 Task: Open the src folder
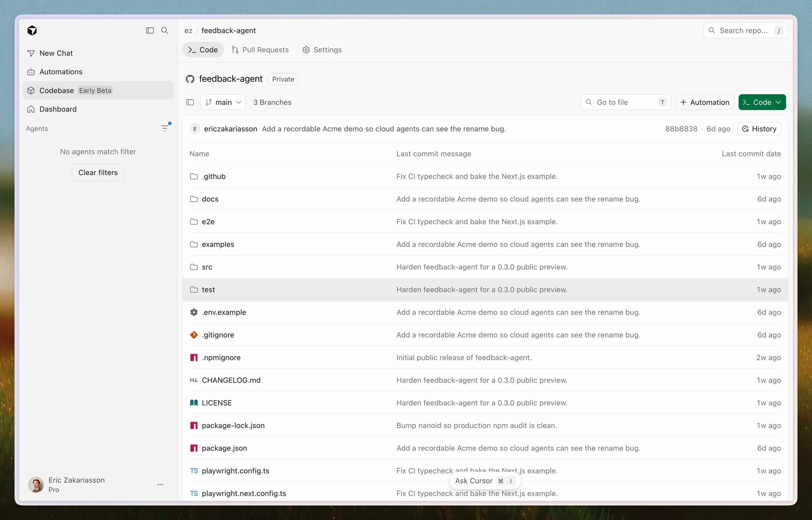click(207, 267)
